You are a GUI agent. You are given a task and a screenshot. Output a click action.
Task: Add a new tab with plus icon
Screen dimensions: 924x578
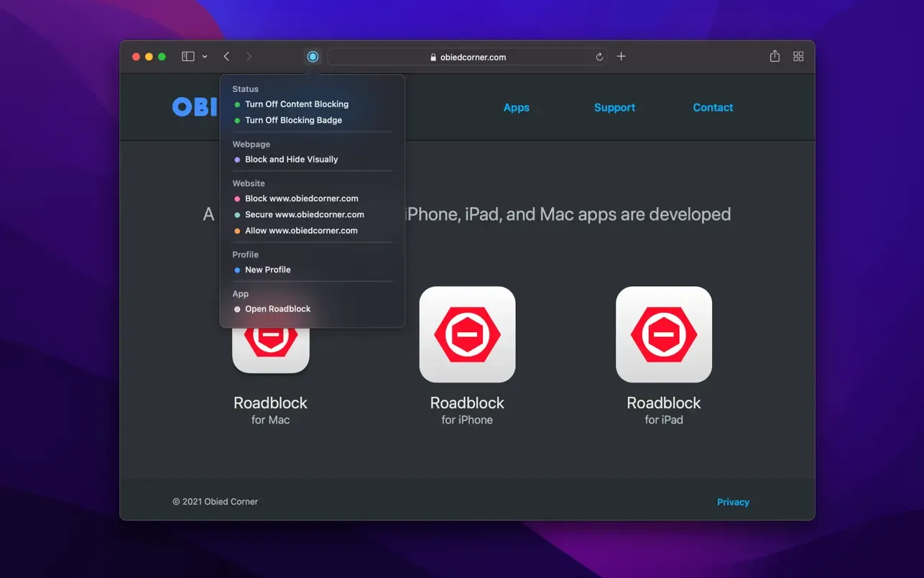point(622,57)
